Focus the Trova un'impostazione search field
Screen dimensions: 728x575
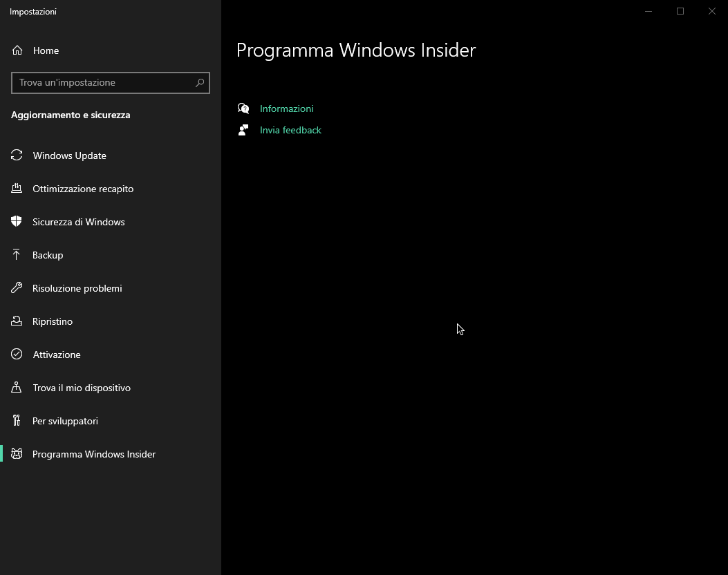pos(111,83)
